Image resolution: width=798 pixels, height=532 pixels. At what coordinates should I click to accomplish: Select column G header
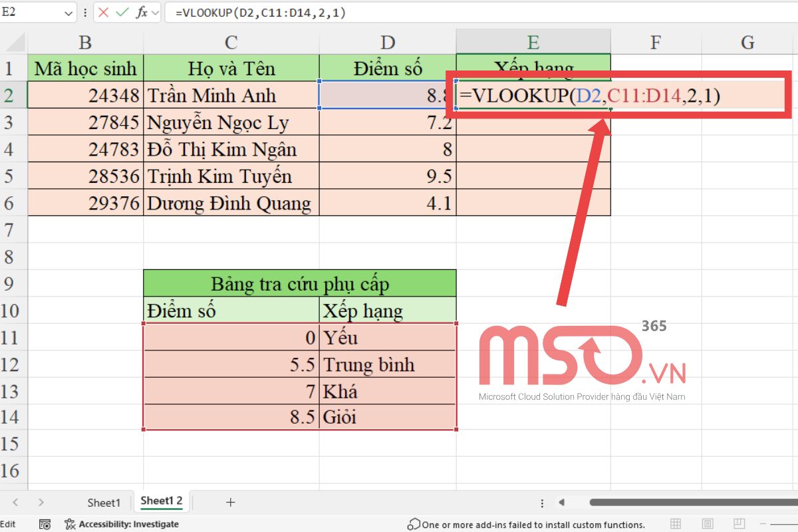(x=747, y=43)
